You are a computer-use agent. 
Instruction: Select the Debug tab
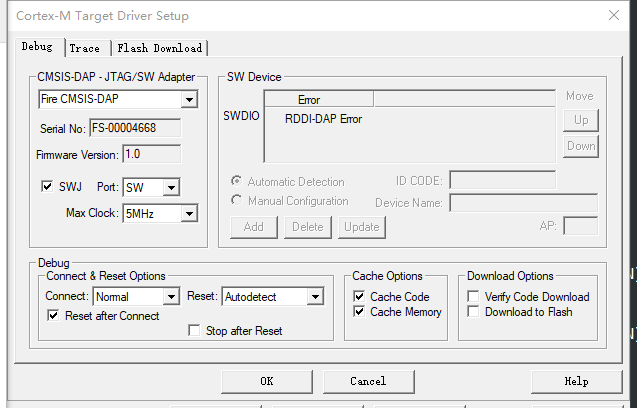[37, 47]
